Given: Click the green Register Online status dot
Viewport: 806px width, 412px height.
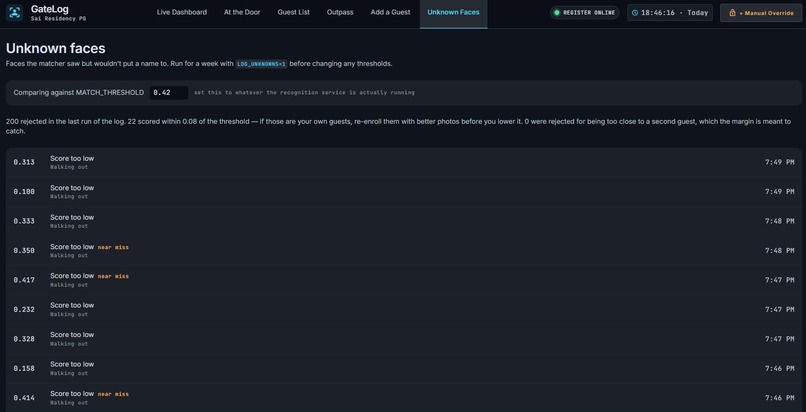Looking at the screenshot, I should (557, 13).
